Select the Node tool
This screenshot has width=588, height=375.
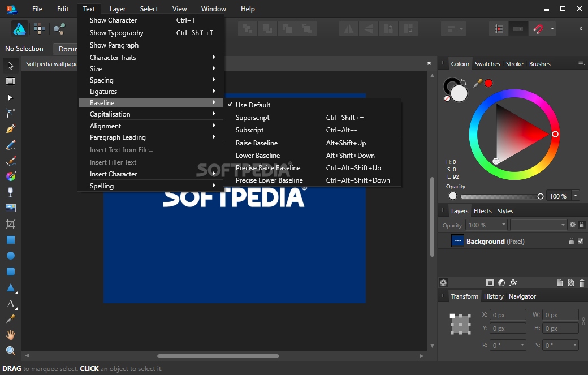[10, 98]
